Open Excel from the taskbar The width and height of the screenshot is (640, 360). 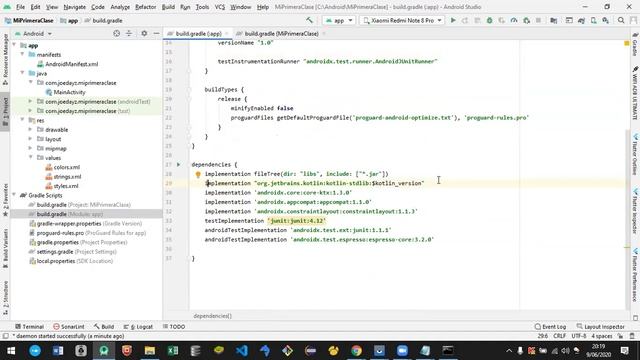[173, 350]
